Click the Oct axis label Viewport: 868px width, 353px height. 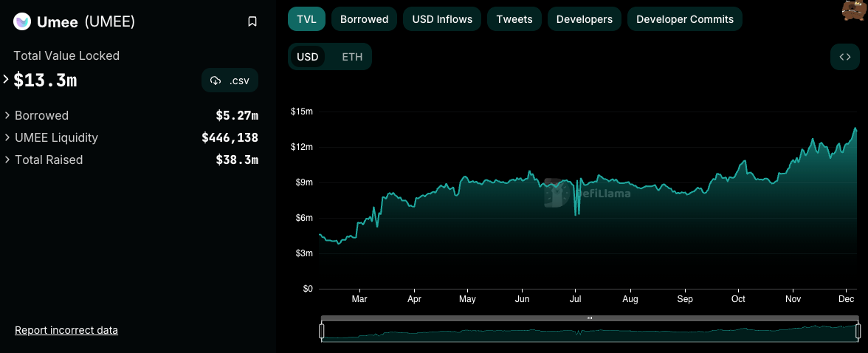click(738, 299)
